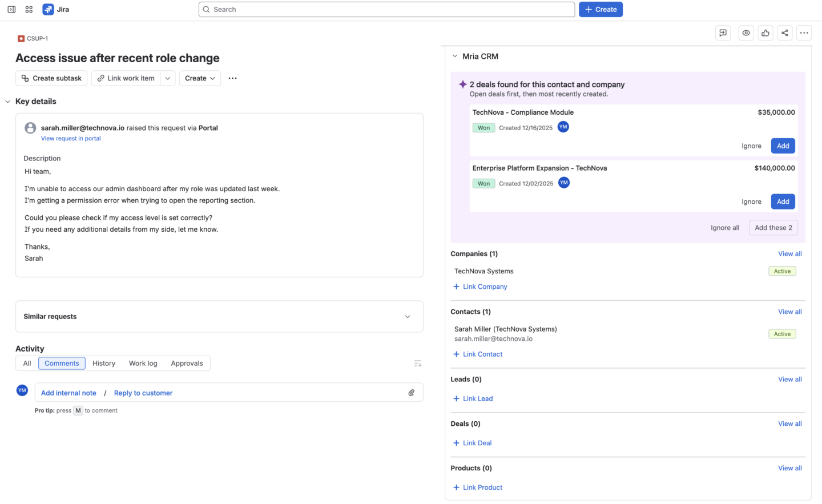Expand the Similar requests panel
The width and height of the screenshot is (822, 504).
[x=219, y=317]
